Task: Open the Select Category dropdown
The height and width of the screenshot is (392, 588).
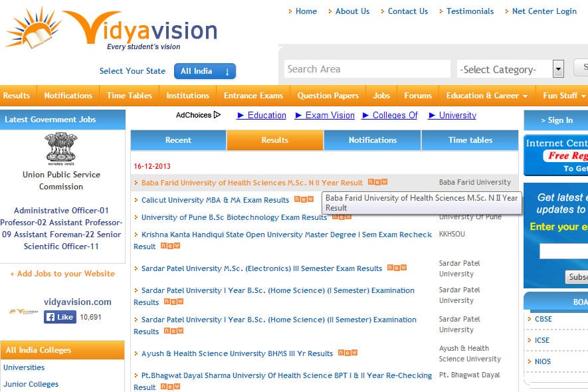Action: click(x=510, y=69)
